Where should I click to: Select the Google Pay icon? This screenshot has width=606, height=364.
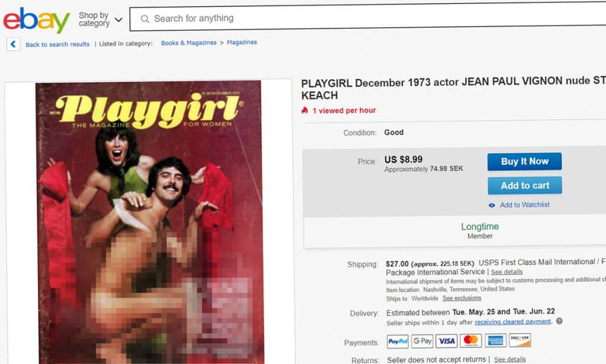click(422, 341)
